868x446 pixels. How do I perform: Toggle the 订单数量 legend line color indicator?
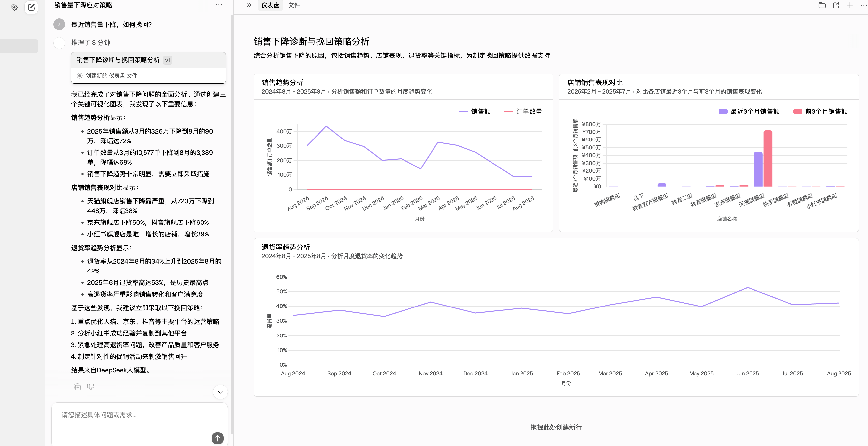click(x=509, y=111)
